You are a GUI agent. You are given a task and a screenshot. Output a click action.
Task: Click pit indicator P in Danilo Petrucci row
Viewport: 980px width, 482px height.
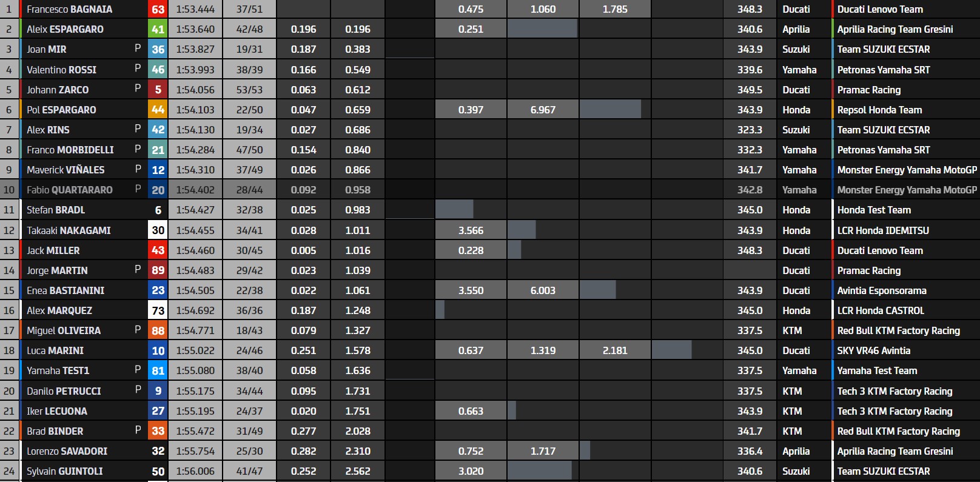click(138, 390)
